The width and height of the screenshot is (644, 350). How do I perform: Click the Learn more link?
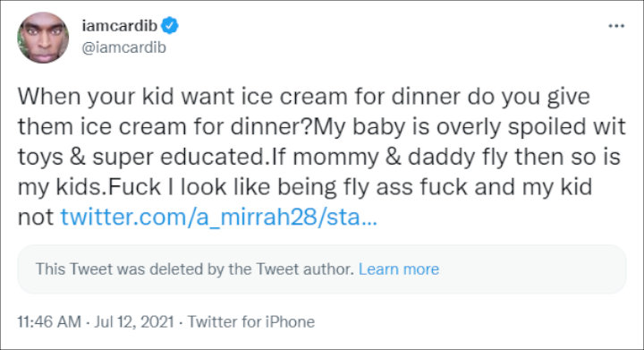click(x=399, y=269)
